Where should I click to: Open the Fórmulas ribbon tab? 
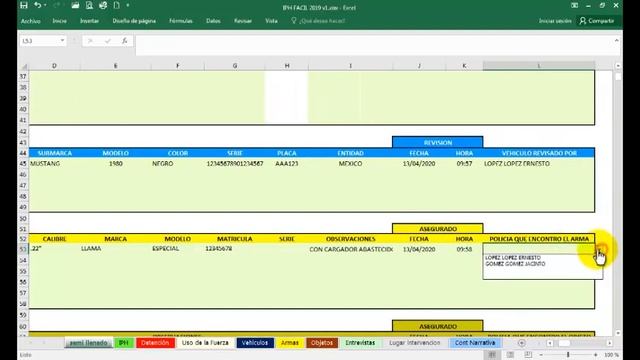(x=181, y=21)
